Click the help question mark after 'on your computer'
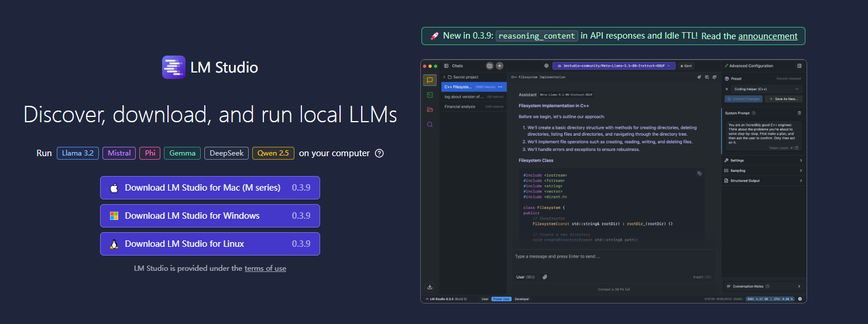This screenshot has height=324, width=868. tap(379, 153)
